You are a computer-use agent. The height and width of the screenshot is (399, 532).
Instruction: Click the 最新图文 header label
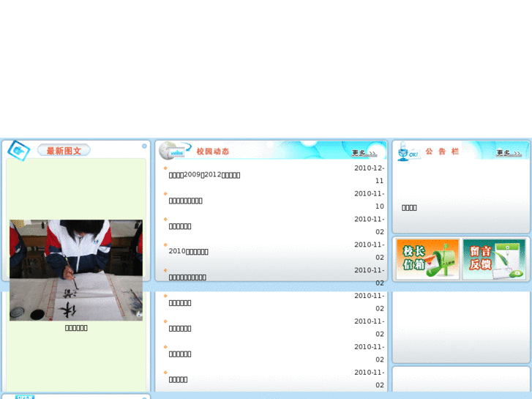(64, 150)
